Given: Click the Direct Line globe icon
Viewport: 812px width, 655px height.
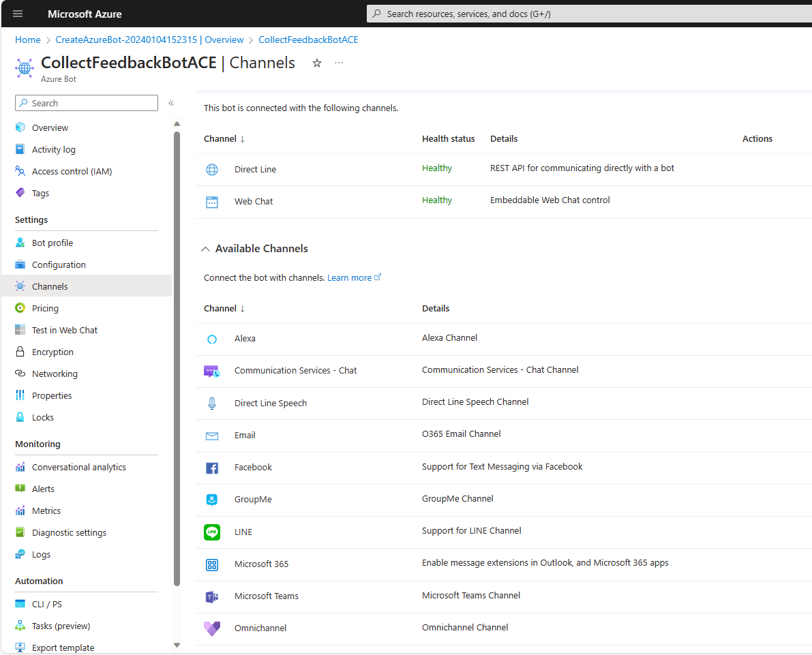Looking at the screenshot, I should coord(212,169).
